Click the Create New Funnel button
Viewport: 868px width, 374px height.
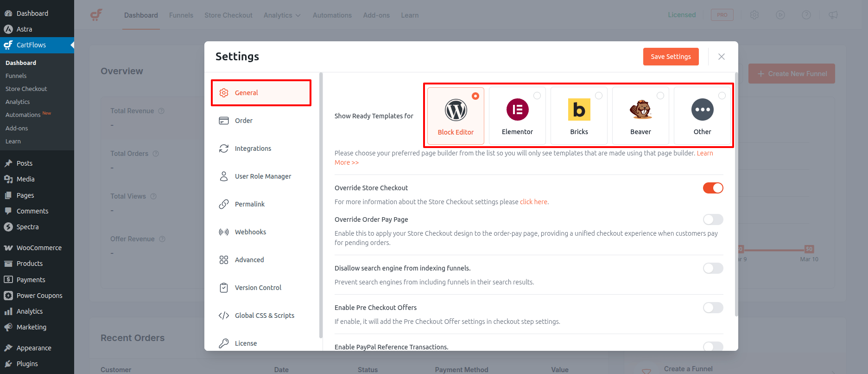[792, 74]
